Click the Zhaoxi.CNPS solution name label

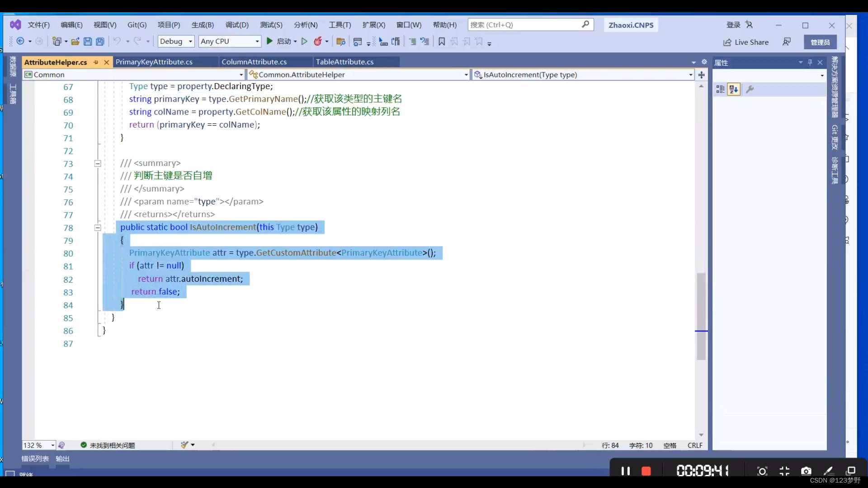pyautogui.click(x=631, y=25)
